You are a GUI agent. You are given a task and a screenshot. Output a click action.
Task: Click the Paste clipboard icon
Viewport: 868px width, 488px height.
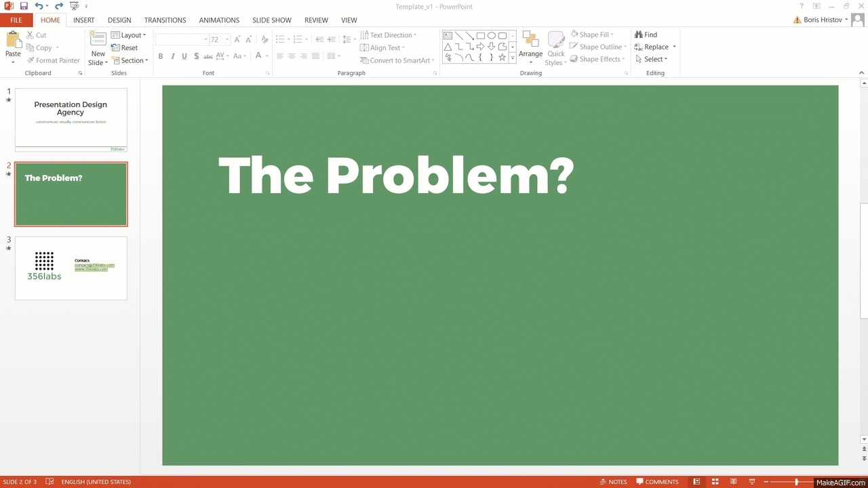[x=13, y=42]
